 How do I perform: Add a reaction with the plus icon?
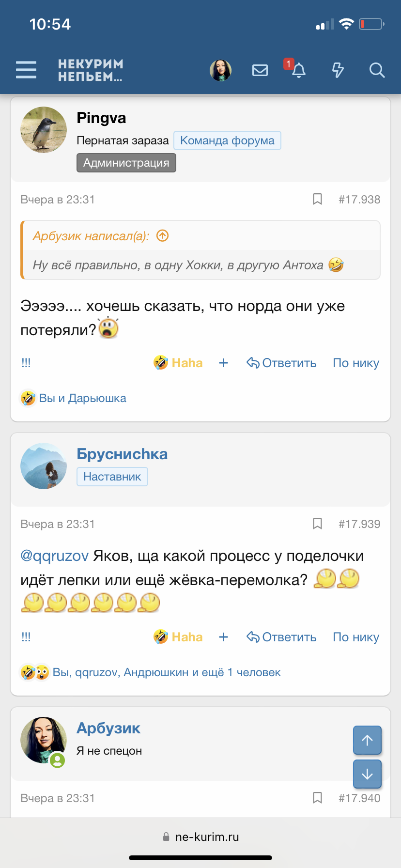coord(223,363)
